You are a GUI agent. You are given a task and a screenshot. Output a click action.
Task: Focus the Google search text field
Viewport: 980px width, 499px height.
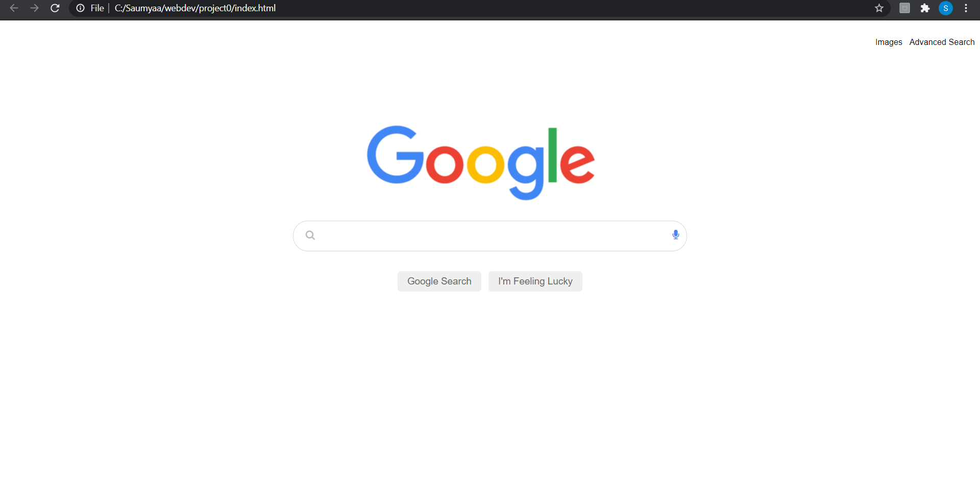tap(490, 236)
